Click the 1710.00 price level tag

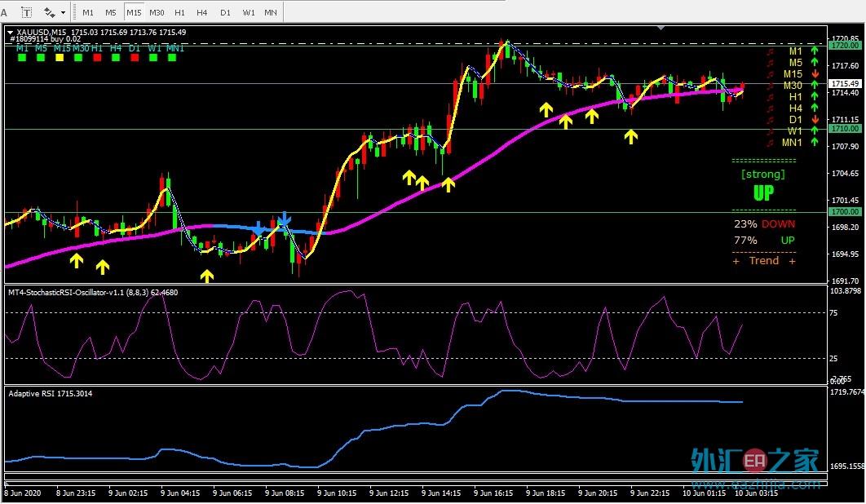tap(845, 129)
